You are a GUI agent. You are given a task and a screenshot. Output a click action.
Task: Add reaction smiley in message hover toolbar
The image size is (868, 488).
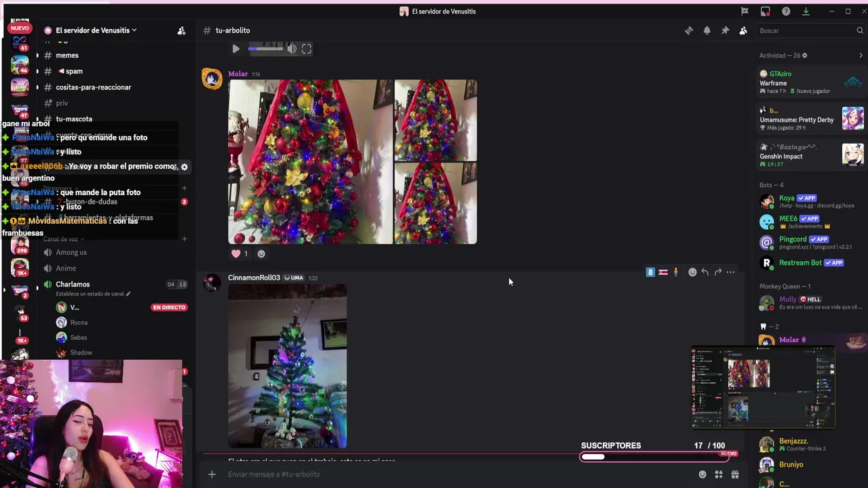(692, 272)
